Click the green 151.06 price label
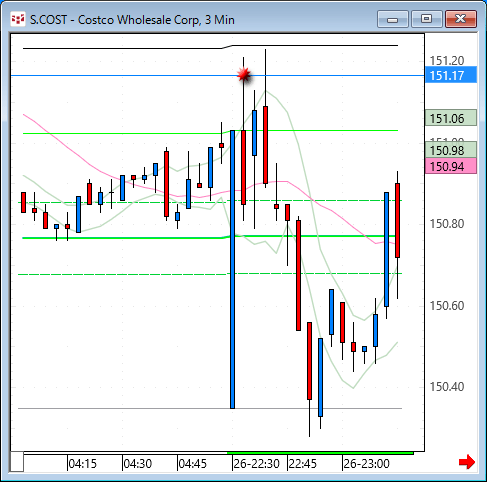 tap(451, 118)
